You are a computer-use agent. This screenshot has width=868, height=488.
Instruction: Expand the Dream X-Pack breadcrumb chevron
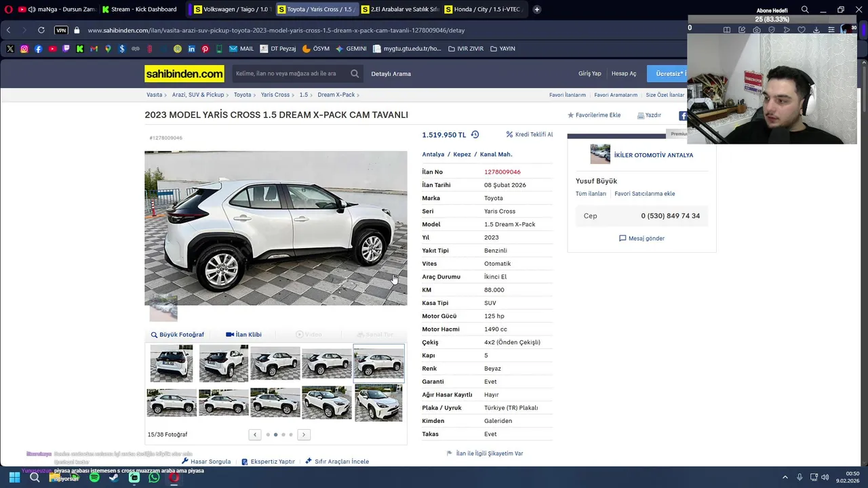tap(358, 95)
